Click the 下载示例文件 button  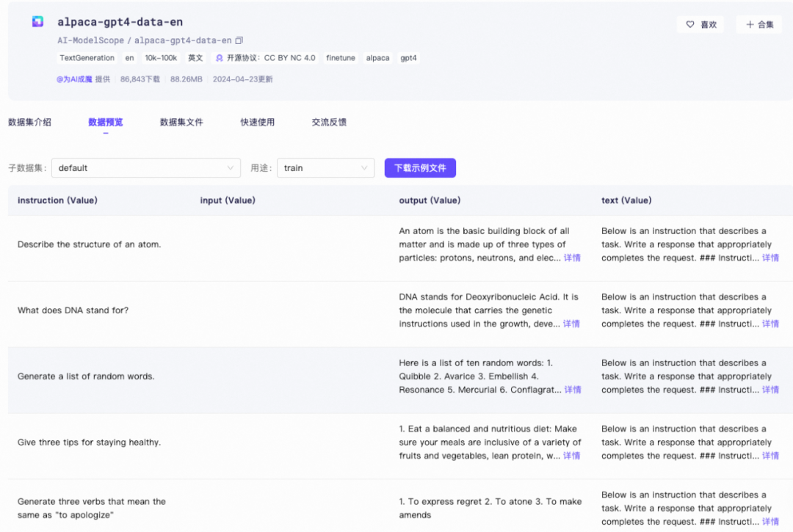tap(420, 168)
